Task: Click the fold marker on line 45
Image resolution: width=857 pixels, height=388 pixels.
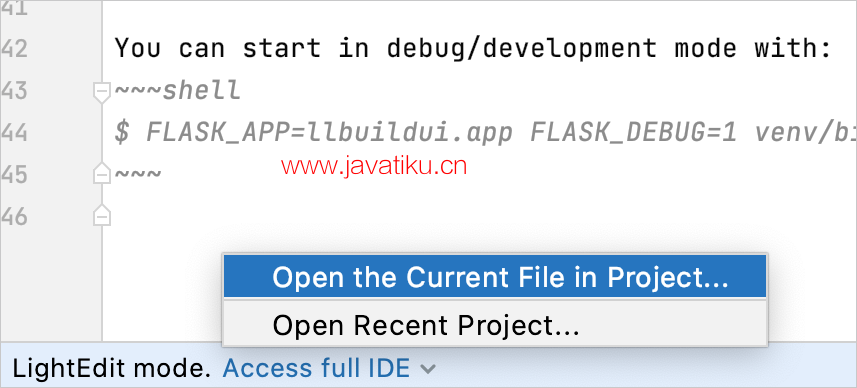Action: click(102, 173)
